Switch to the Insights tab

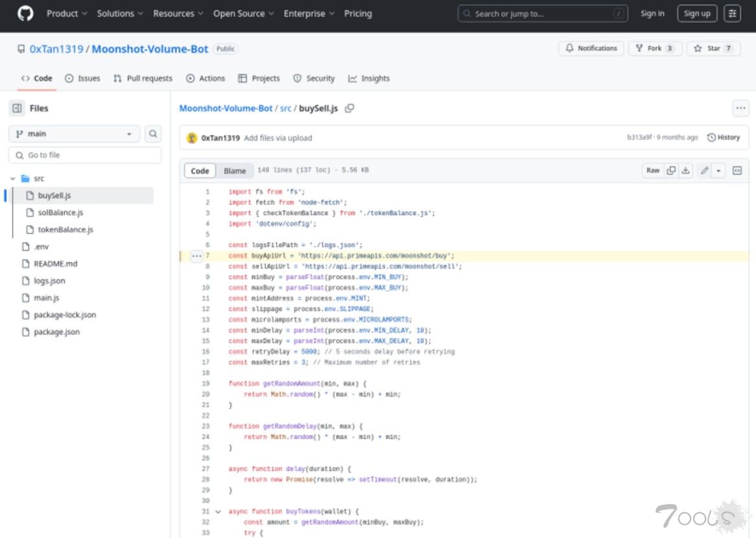tap(369, 78)
